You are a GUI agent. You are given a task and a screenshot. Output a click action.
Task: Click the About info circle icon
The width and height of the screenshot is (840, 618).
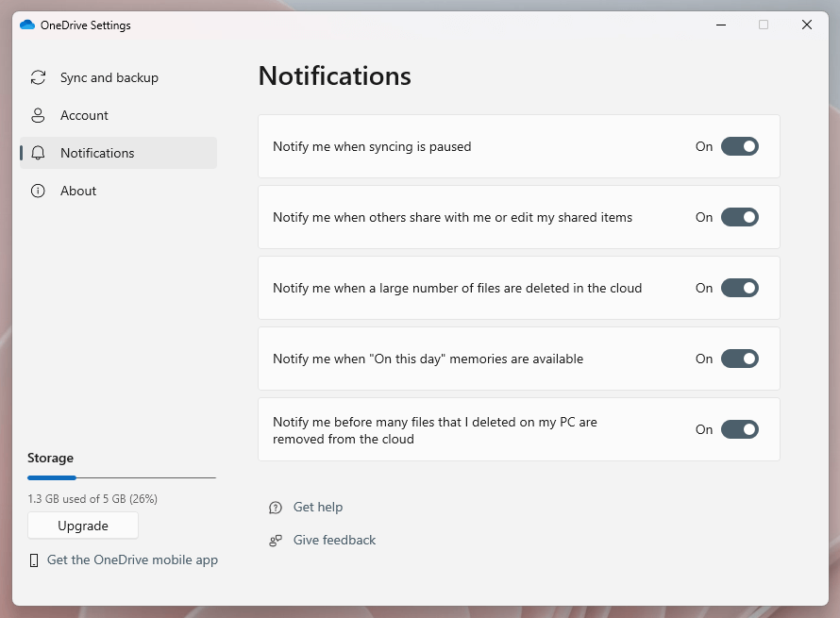click(38, 191)
